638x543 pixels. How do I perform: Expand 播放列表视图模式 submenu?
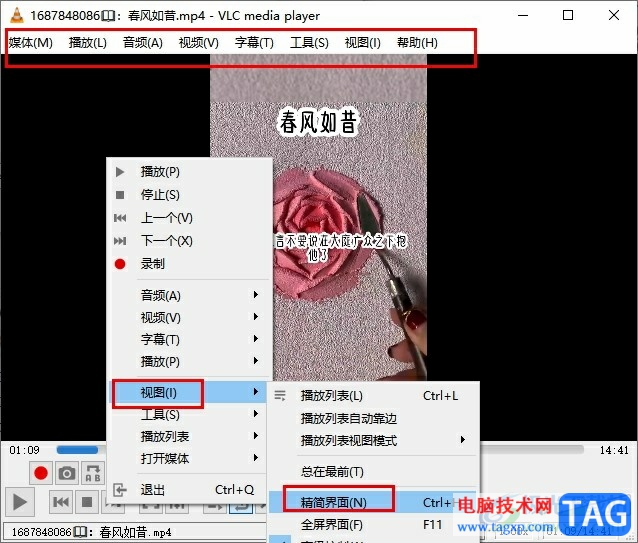point(373,440)
